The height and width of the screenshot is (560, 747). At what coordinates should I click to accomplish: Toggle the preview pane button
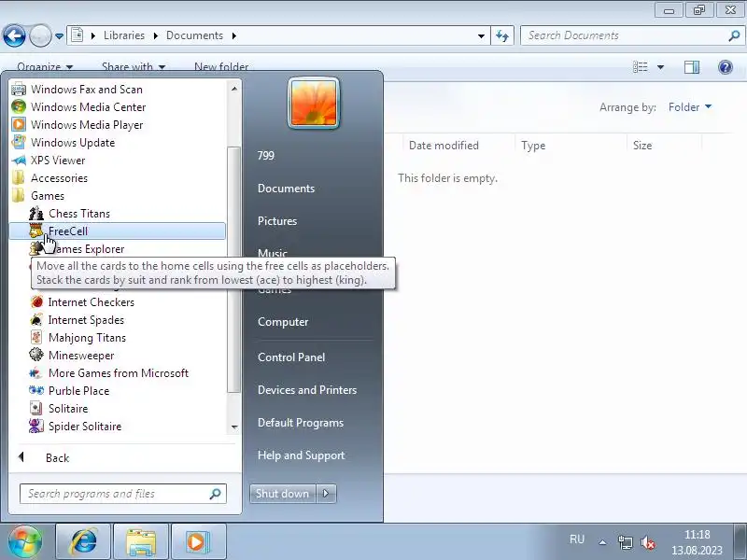[692, 67]
